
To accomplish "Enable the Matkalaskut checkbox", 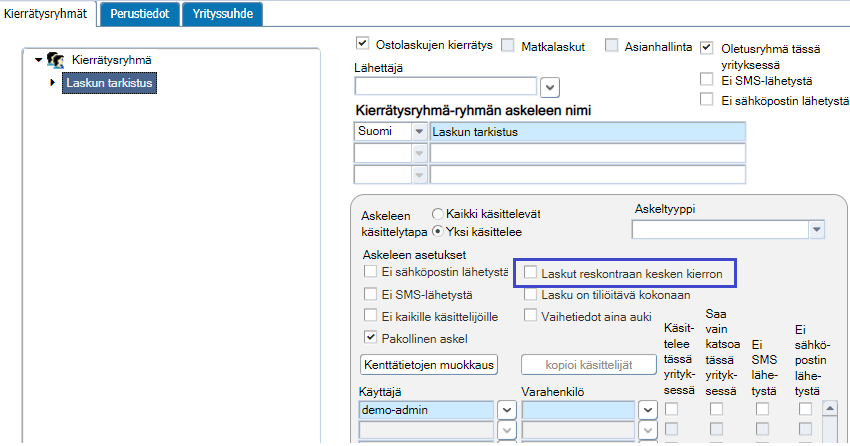I will click(507, 45).
